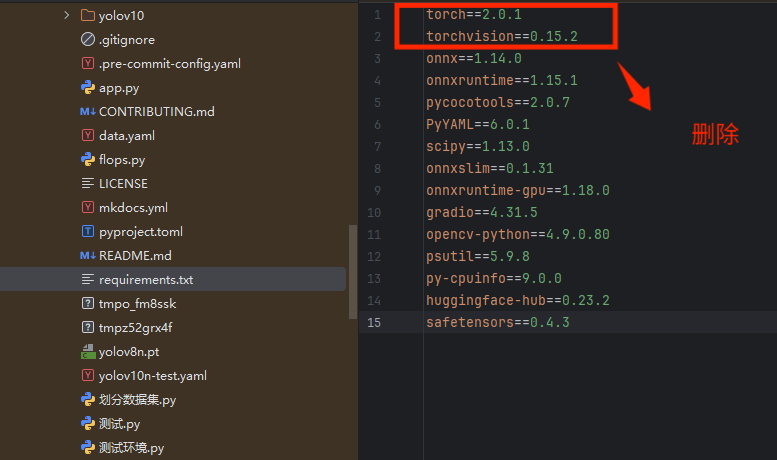The width and height of the screenshot is (777, 460).
Task: Select README.md in the file tree
Action: 135,256
